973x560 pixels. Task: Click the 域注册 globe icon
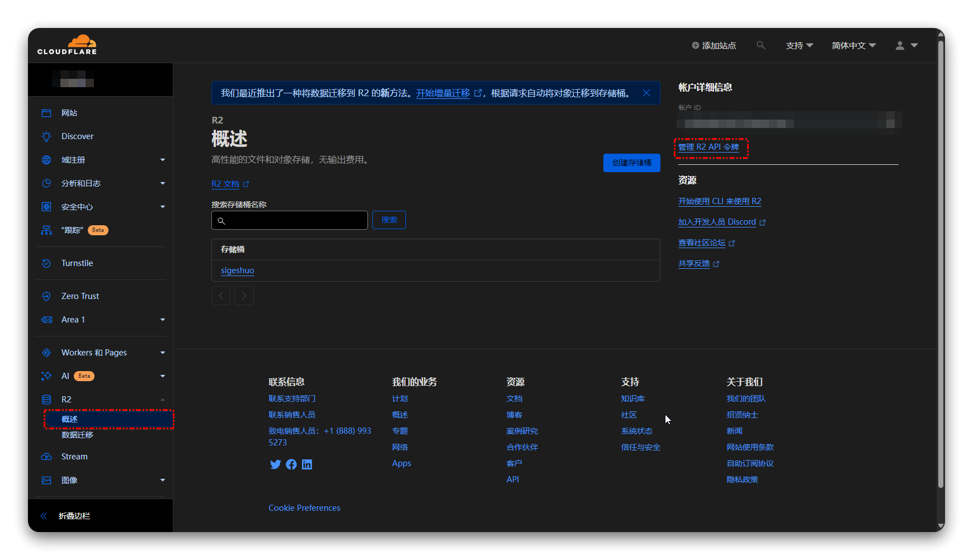[46, 160]
